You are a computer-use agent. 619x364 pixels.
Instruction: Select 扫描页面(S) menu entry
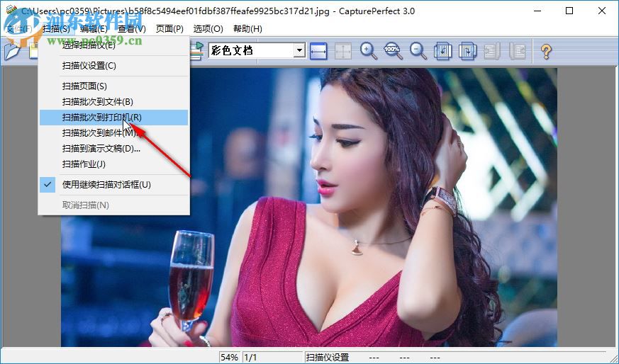113,86
